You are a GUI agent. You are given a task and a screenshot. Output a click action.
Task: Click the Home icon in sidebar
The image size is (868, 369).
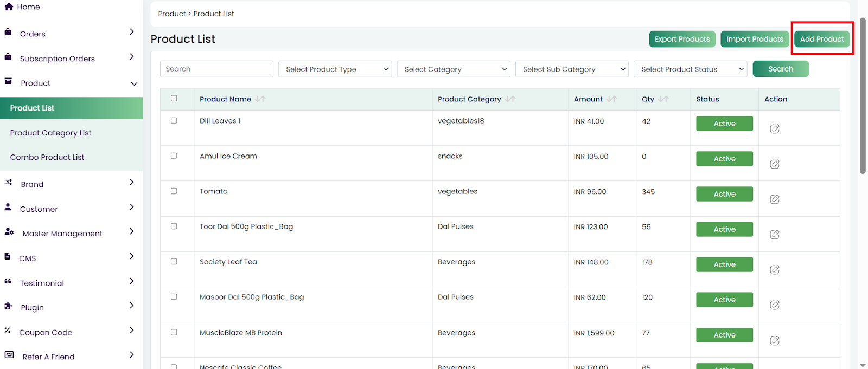tap(9, 7)
